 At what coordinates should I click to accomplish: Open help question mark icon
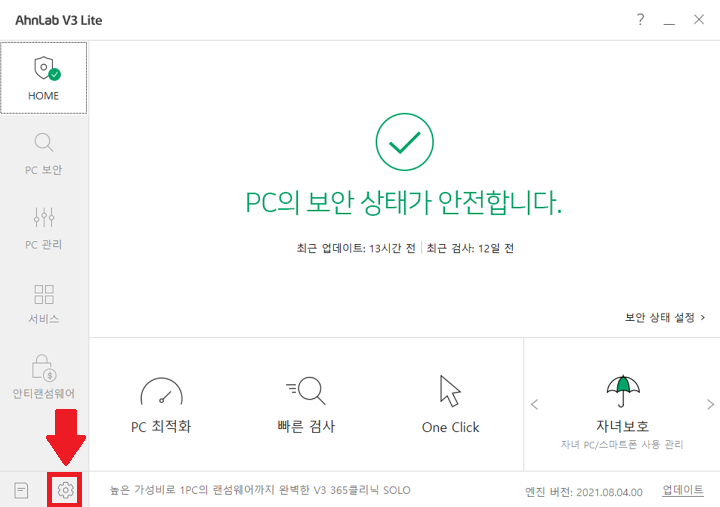point(641,19)
